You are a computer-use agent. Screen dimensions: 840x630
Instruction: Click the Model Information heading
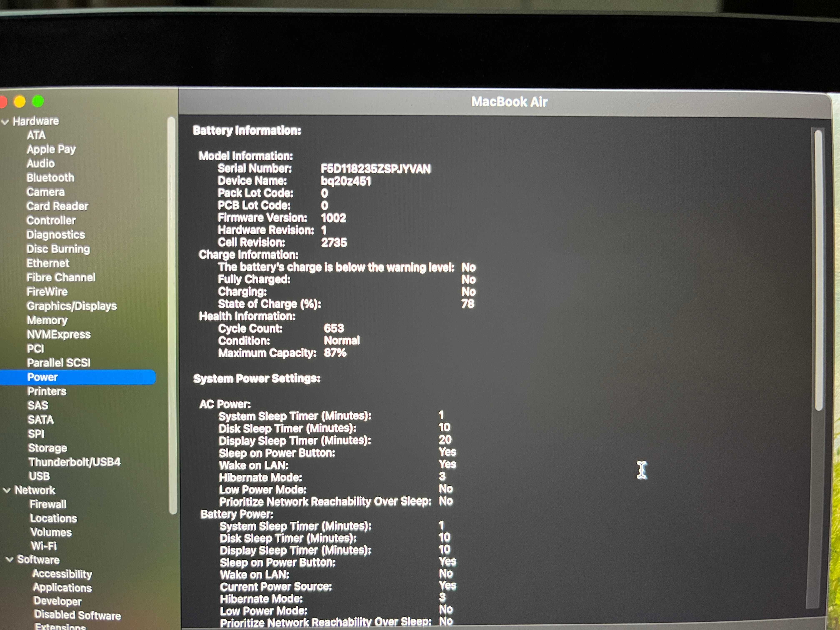(246, 156)
